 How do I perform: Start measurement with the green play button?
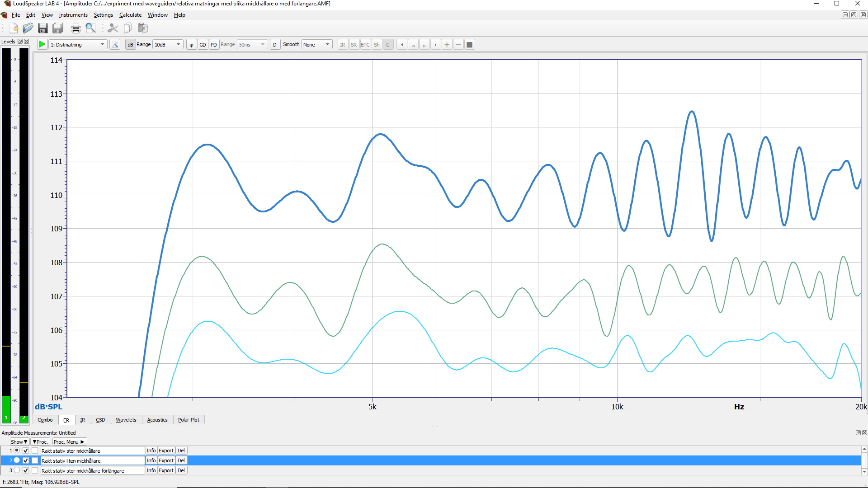pyautogui.click(x=42, y=44)
